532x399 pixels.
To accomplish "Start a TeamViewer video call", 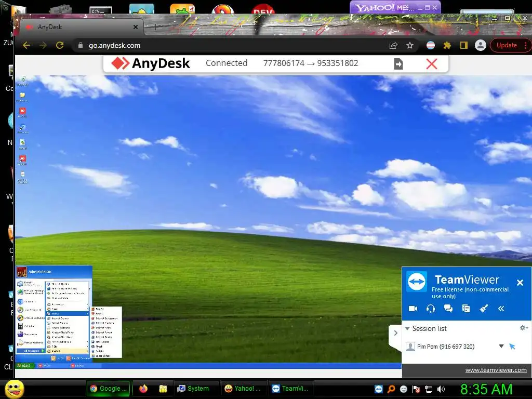I will tap(413, 309).
